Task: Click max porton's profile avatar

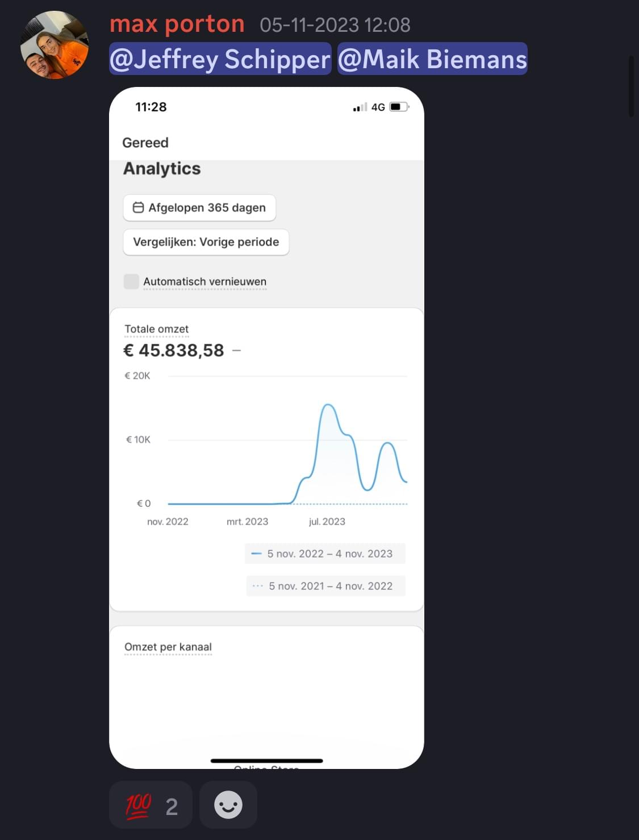Action: pyautogui.click(x=55, y=45)
